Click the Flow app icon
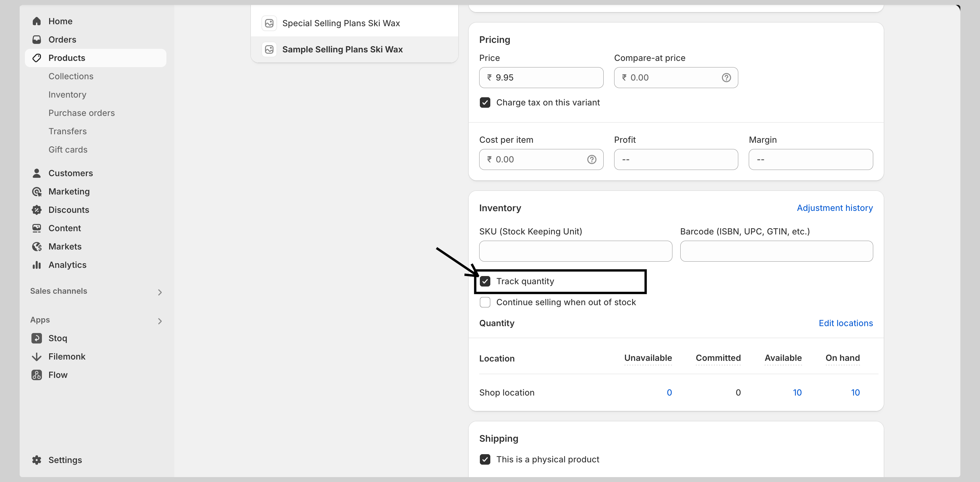 [x=37, y=375]
